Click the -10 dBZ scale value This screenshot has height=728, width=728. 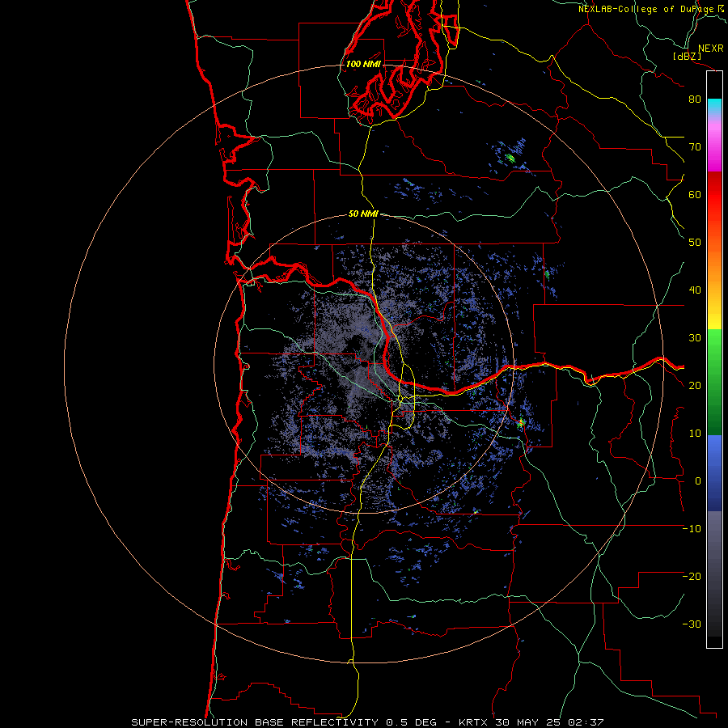[692, 529]
